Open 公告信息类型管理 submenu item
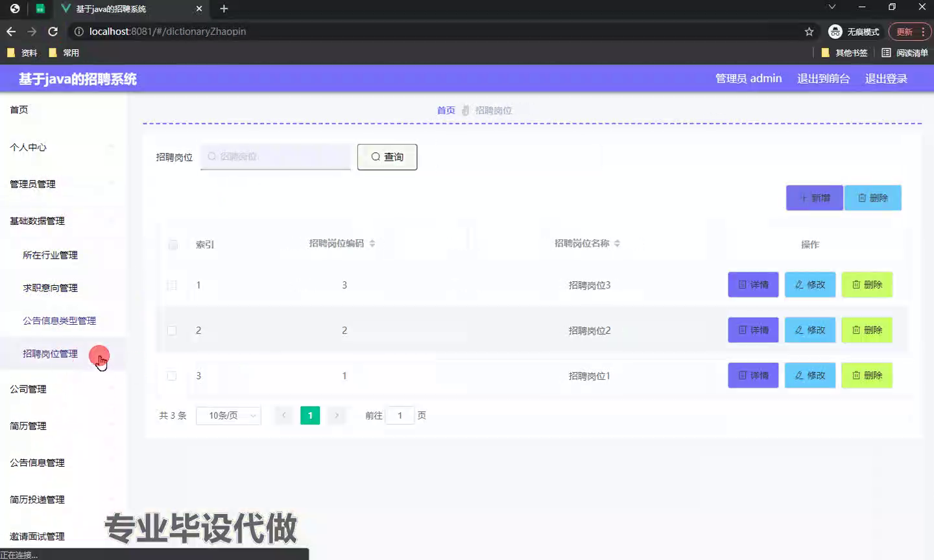The height and width of the screenshot is (560, 934). coord(63,321)
